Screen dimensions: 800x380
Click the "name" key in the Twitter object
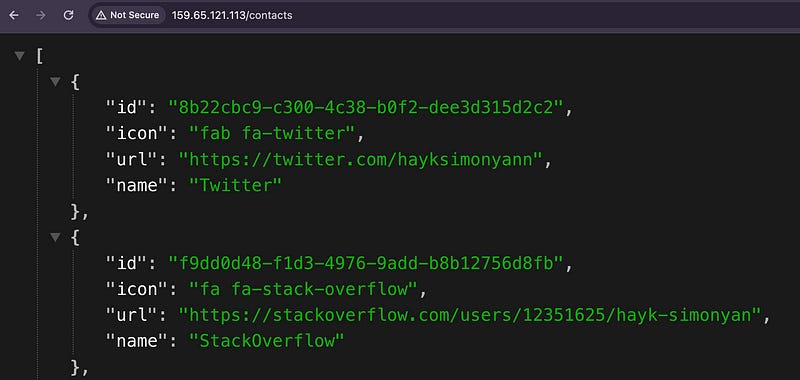[x=137, y=186]
